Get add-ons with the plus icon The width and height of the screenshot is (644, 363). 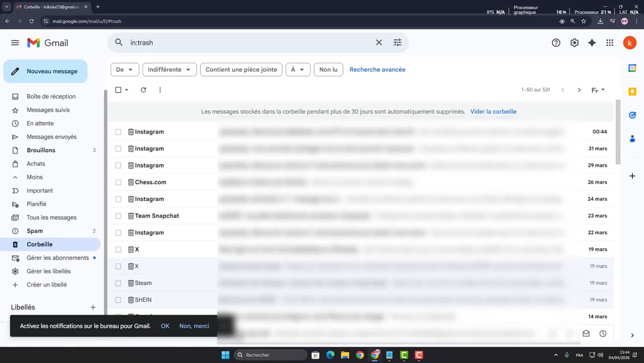coord(632,176)
